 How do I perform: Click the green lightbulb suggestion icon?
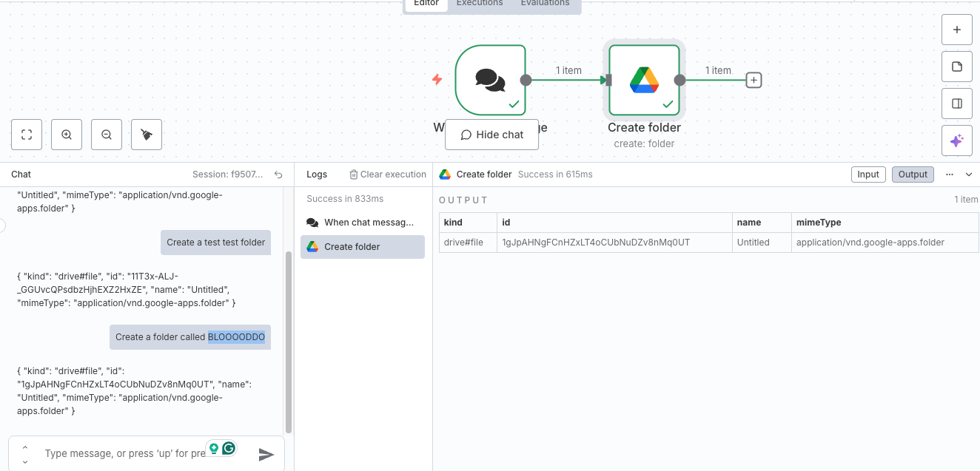point(214,448)
